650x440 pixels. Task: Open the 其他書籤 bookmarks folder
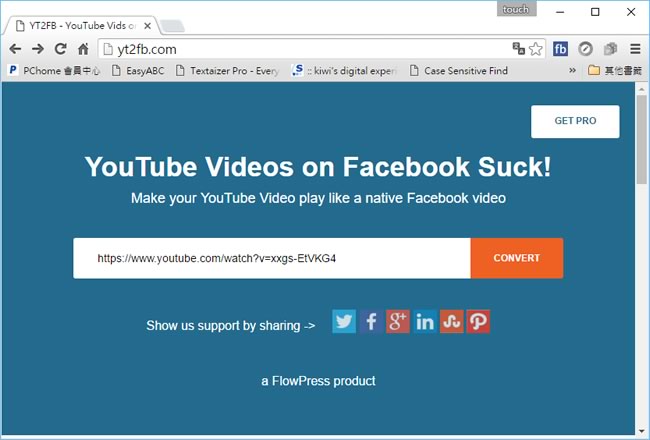613,71
